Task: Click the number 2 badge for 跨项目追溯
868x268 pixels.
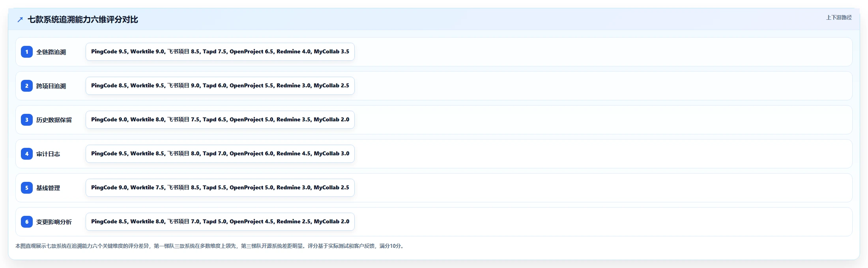Action: click(x=27, y=86)
